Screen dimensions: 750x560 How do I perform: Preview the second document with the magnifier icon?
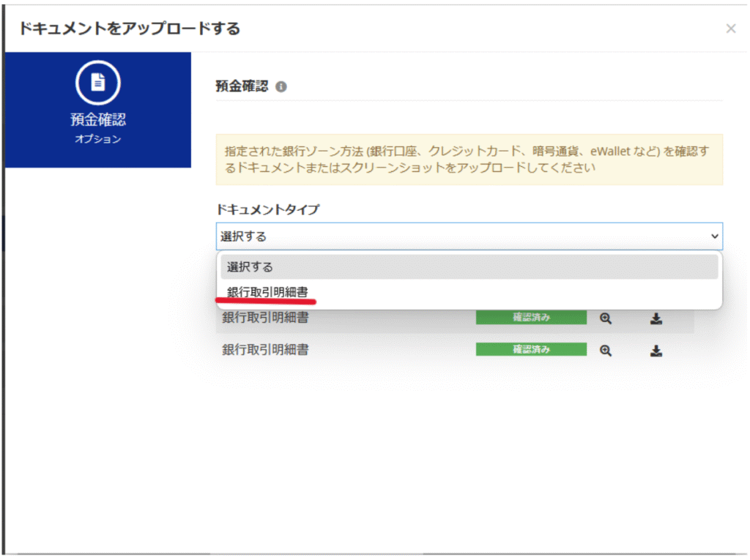(x=606, y=351)
